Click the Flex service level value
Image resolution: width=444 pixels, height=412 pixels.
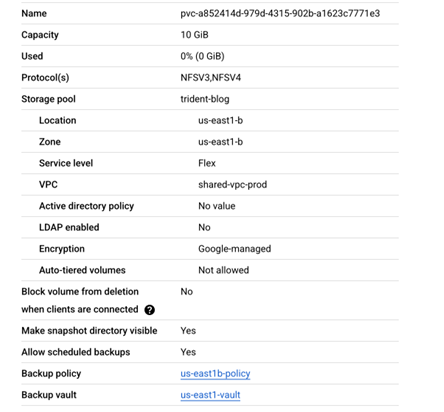[x=207, y=163]
